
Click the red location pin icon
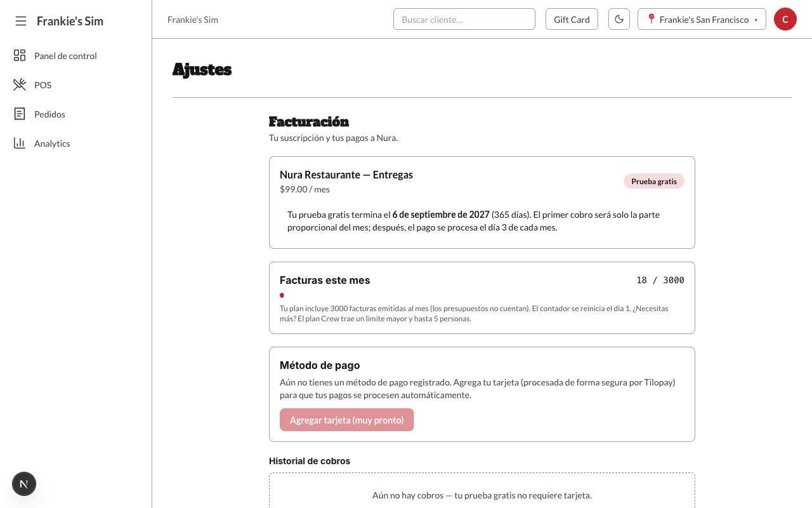click(x=651, y=19)
